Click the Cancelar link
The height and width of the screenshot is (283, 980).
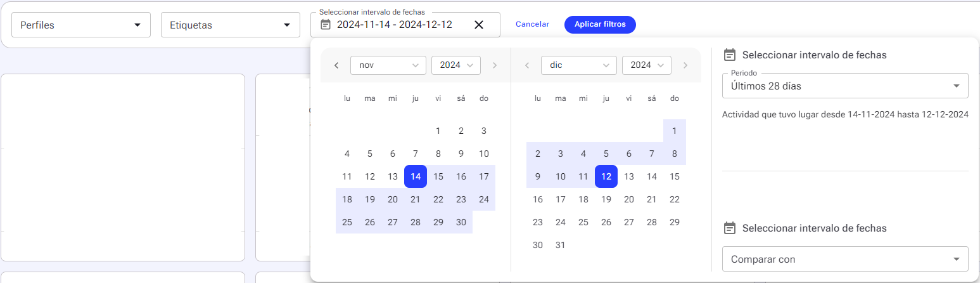[532, 24]
